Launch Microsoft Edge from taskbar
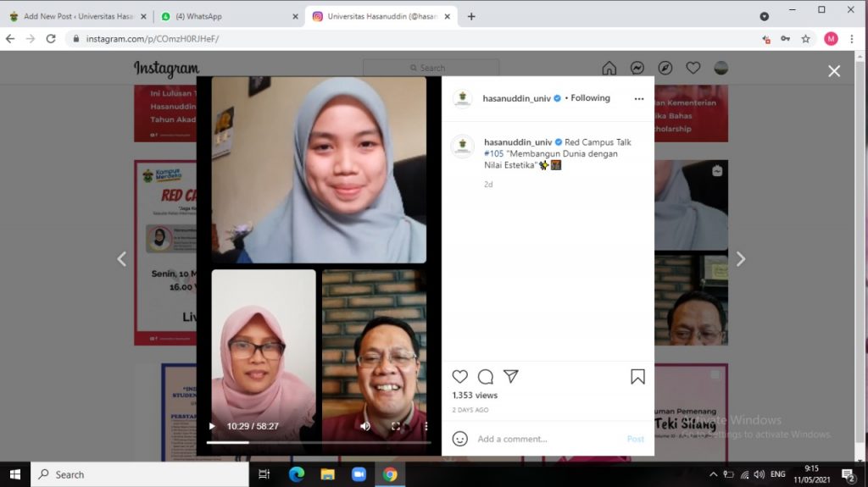This screenshot has height=487, width=868. [296, 474]
